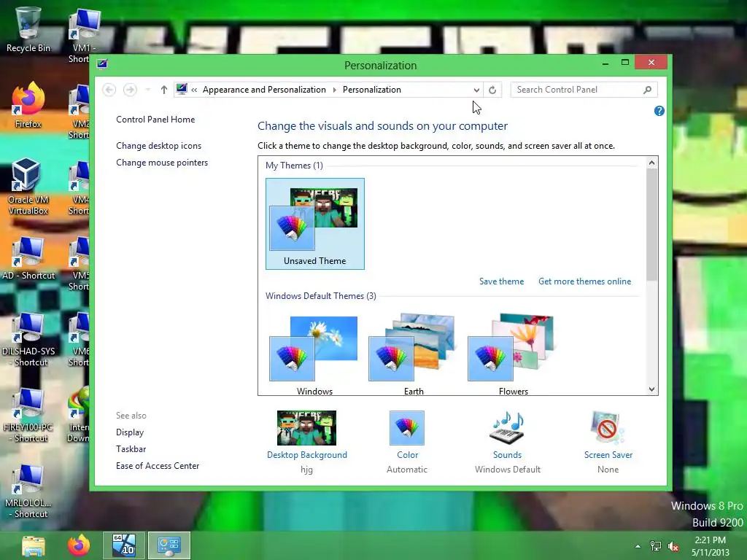Show hidden tray icons arrow
The height and width of the screenshot is (560, 747).
pos(638,547)
